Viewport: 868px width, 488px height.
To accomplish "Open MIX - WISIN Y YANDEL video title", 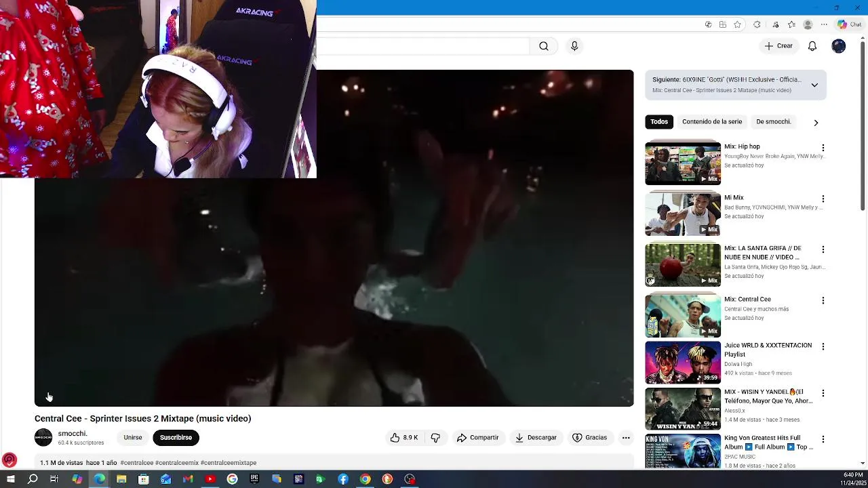I will (x=768, y=396).
